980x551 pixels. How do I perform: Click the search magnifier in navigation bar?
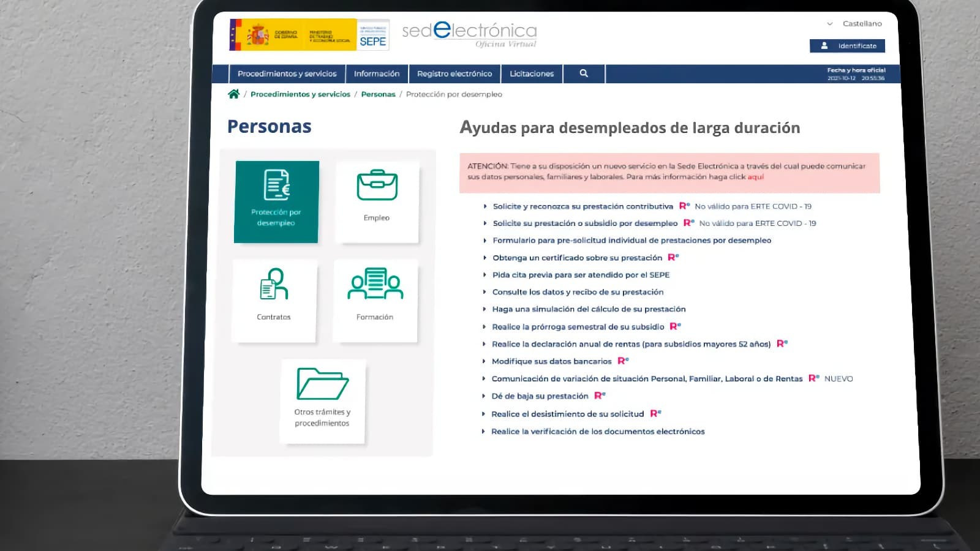coord(584,73)
